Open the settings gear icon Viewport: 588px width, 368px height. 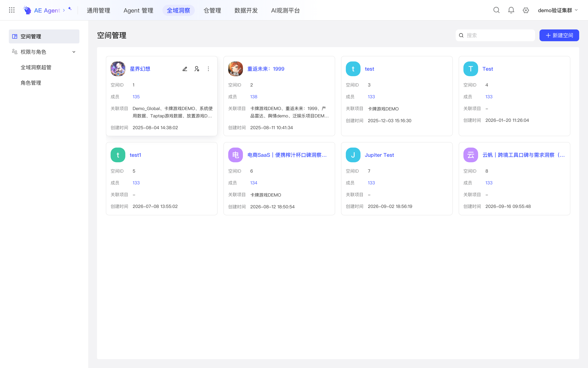(x=526, y=10)
